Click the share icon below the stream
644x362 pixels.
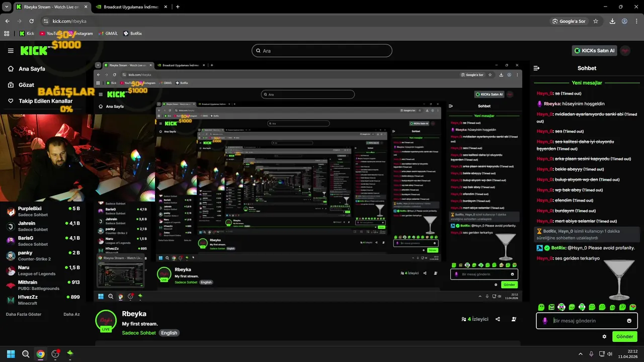tap(498, 319)
